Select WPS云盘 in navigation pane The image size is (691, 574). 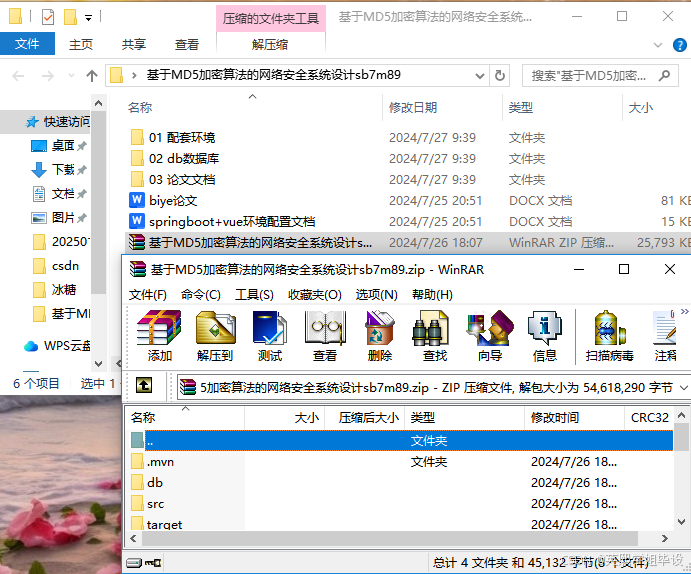(x=56, y=346)
